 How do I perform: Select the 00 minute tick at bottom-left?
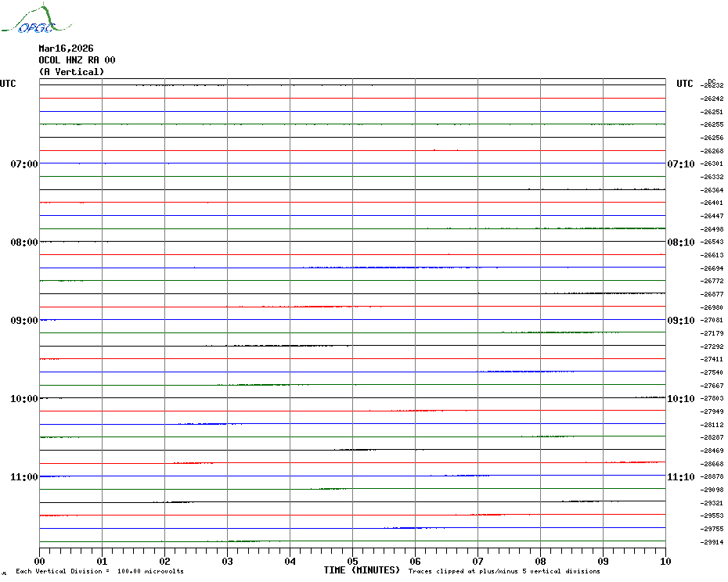pyautogui.click(x=40, y=561)
